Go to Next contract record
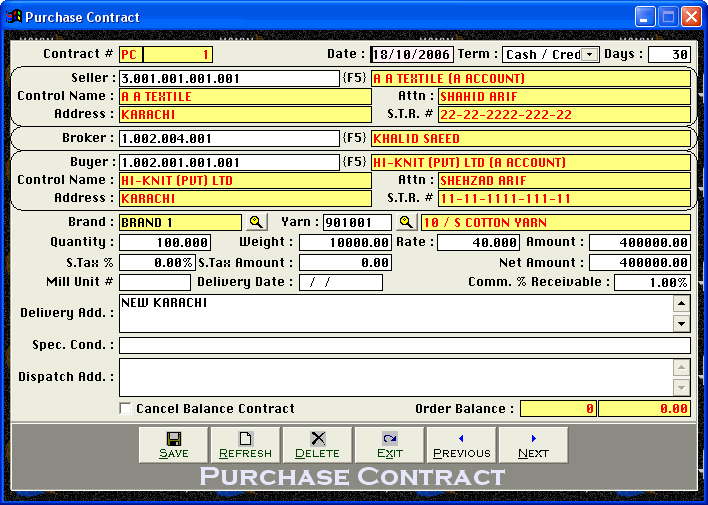 pos(533,445)
